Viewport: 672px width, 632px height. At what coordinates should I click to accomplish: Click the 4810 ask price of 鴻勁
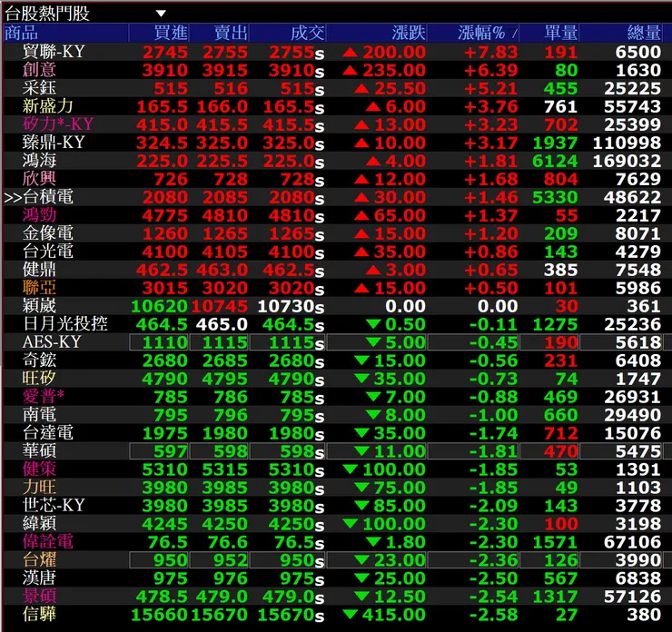pos(224,215)
